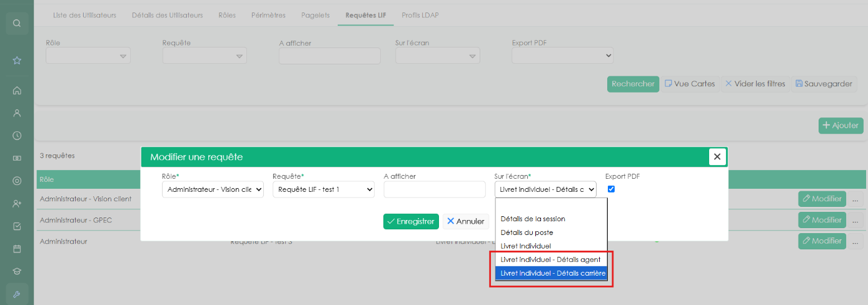Choose Détails du poste option

coord(551,232)
